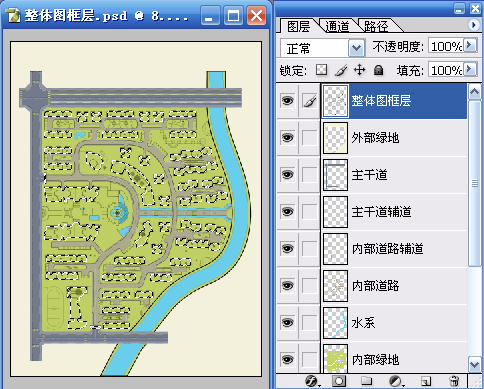
Task: Hide the 内部道路辅道 layer
Action: 288,249
